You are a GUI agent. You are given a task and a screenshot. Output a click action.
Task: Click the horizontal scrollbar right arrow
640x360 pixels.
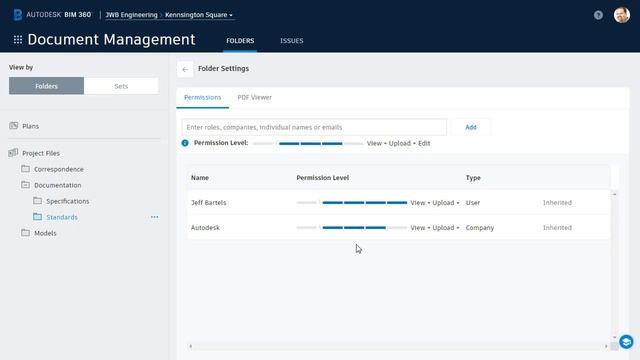606,347
